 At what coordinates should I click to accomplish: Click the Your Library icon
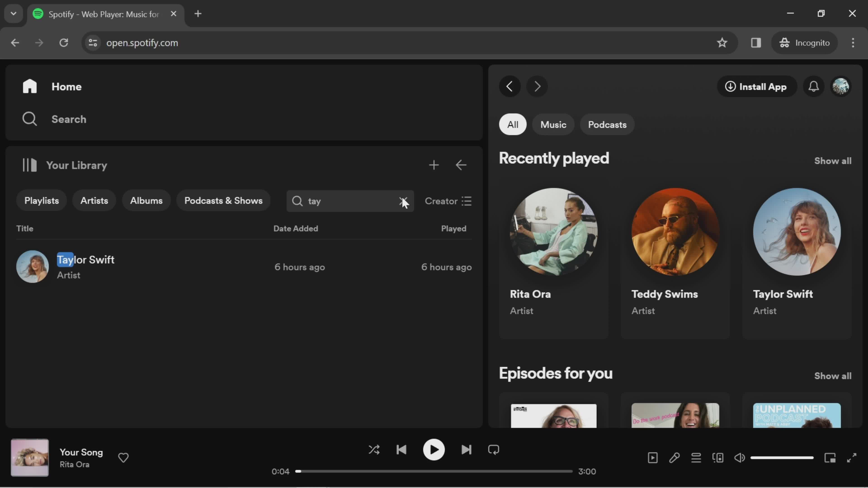coord(30,165)
